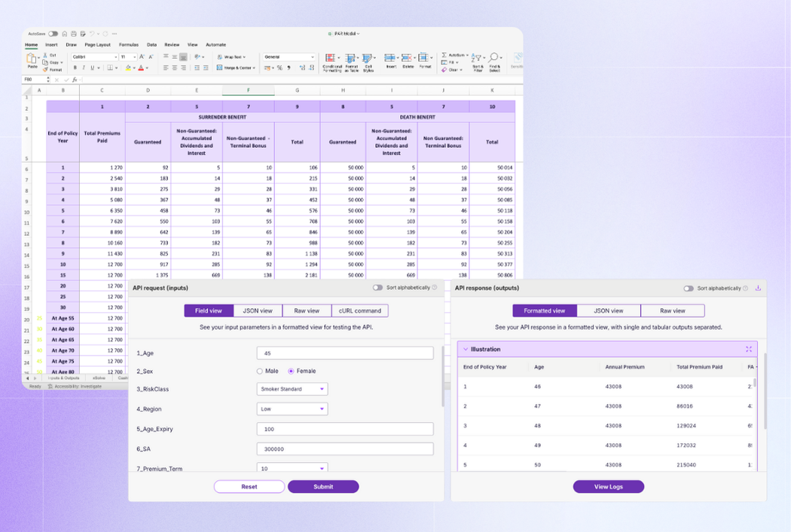Click the Submit button
791x532 pixels.
(323, 487)
